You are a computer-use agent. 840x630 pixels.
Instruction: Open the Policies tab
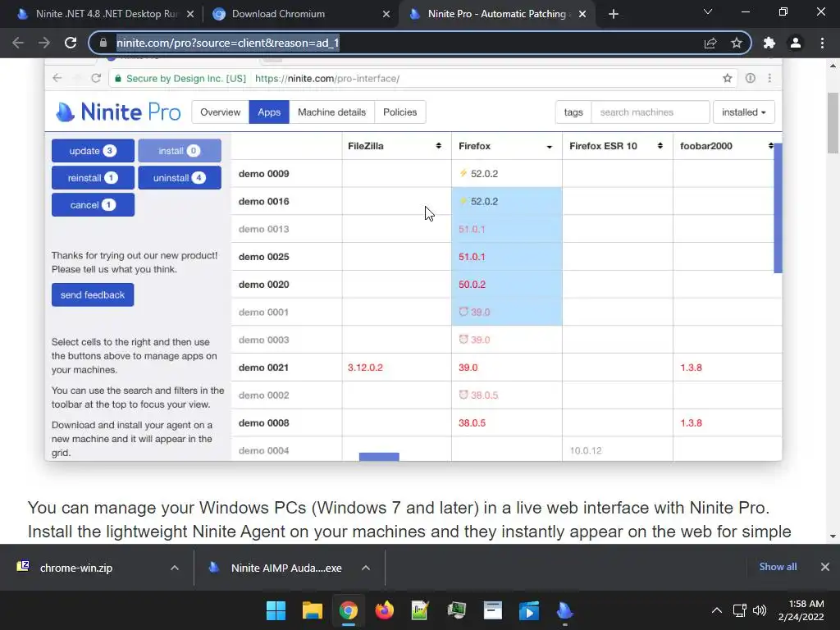399,112
